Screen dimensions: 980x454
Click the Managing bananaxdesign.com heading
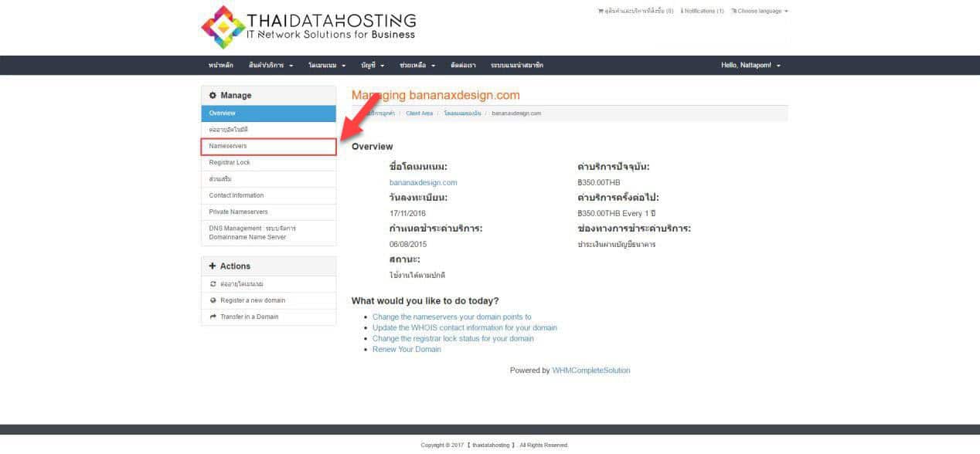coord(436,96)
